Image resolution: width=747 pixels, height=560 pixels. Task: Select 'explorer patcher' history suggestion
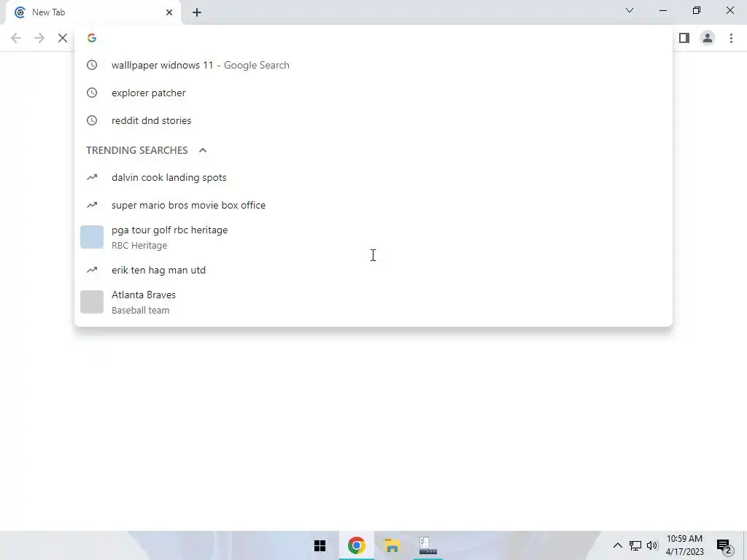click(x=373, y=93)
